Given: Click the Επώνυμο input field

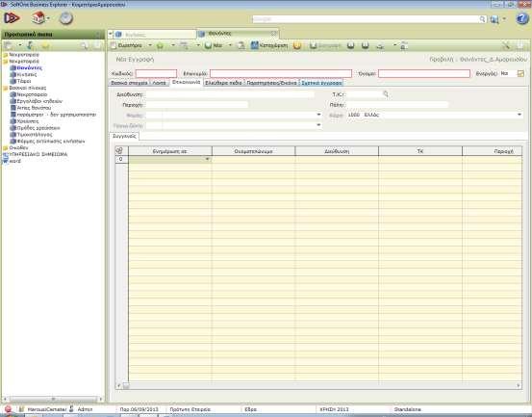Looking at the screenshot, I should tap(281, 73).
